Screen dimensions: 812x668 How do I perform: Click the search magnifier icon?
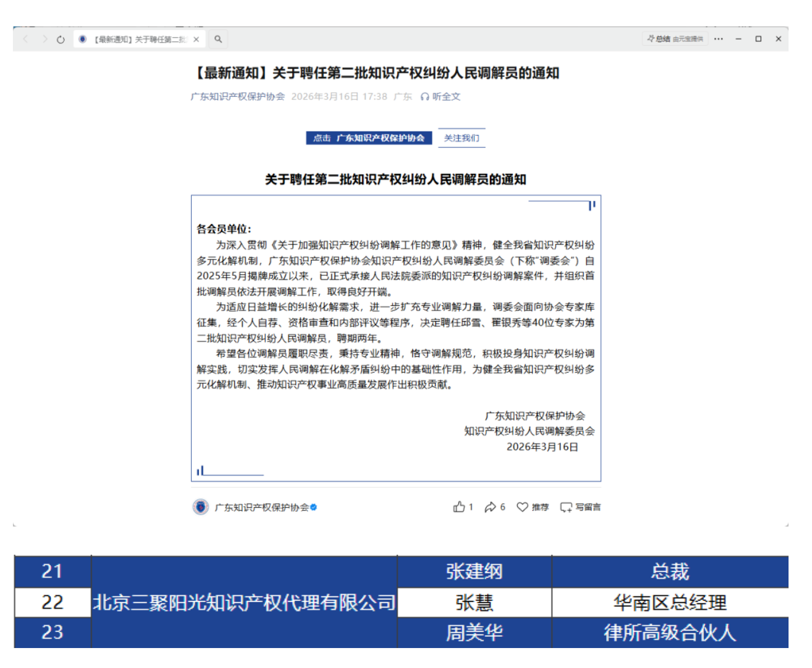pyautogui.click(x=218, y=39)
